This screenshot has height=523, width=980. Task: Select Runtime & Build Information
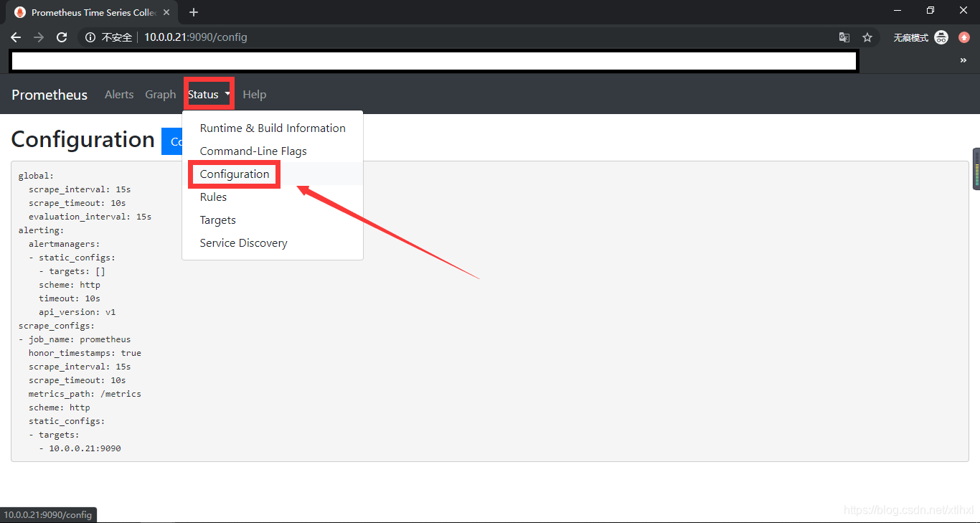click(x=273, y=128)
